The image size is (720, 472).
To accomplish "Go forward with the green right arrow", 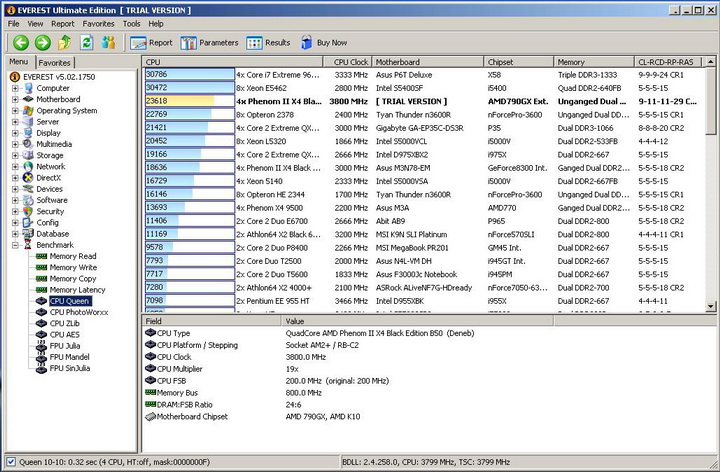I will point(43,43).
